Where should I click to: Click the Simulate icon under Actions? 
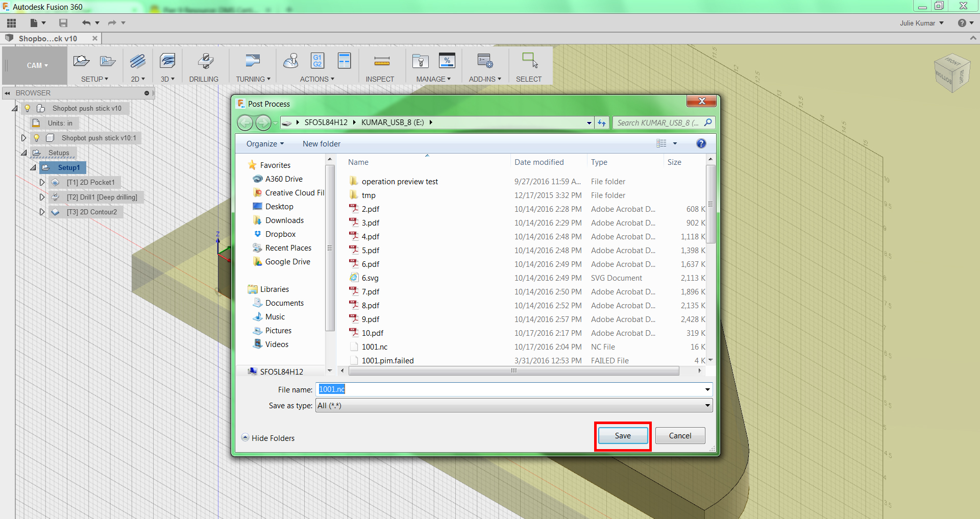(x=291, y=61)
